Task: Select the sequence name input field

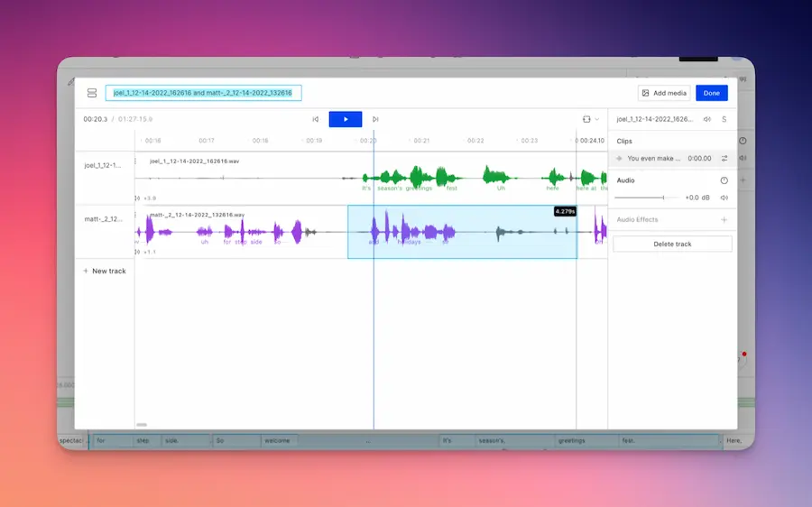Action: [204, 93]
